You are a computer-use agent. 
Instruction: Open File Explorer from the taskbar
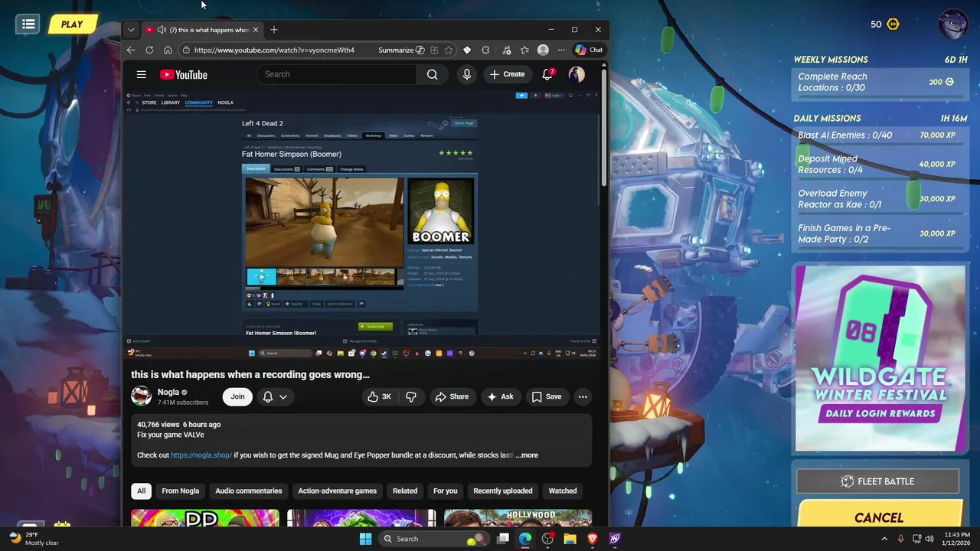570,539
